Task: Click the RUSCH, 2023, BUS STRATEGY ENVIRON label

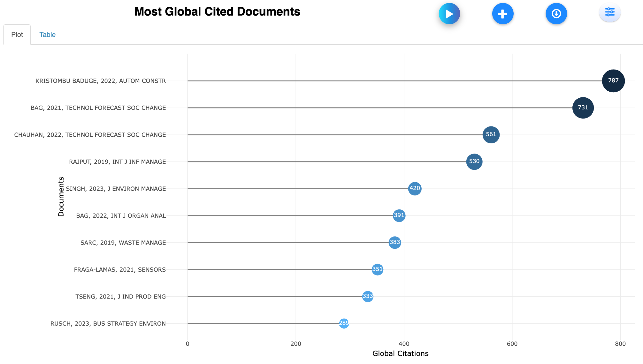Action: click(x=108, y=324)
